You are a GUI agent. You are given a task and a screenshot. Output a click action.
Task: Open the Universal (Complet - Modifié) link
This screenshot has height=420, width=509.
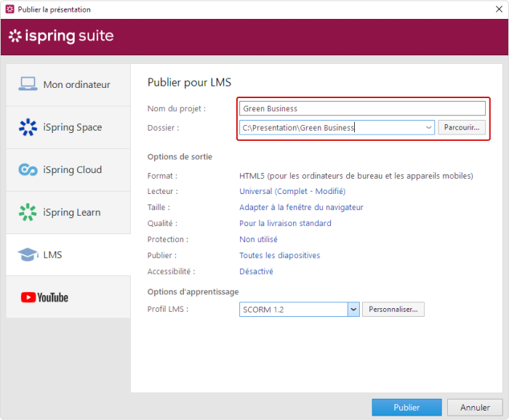tap(292, 191)
